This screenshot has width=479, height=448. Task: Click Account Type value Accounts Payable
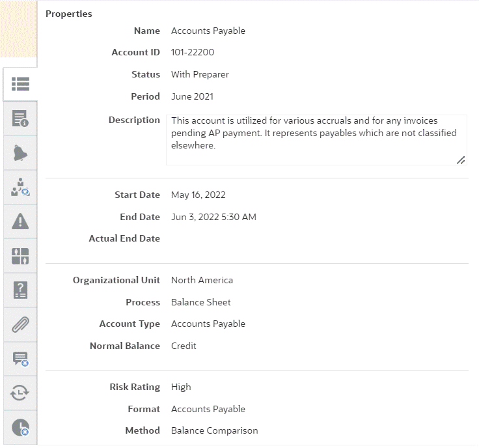(208, 324)
